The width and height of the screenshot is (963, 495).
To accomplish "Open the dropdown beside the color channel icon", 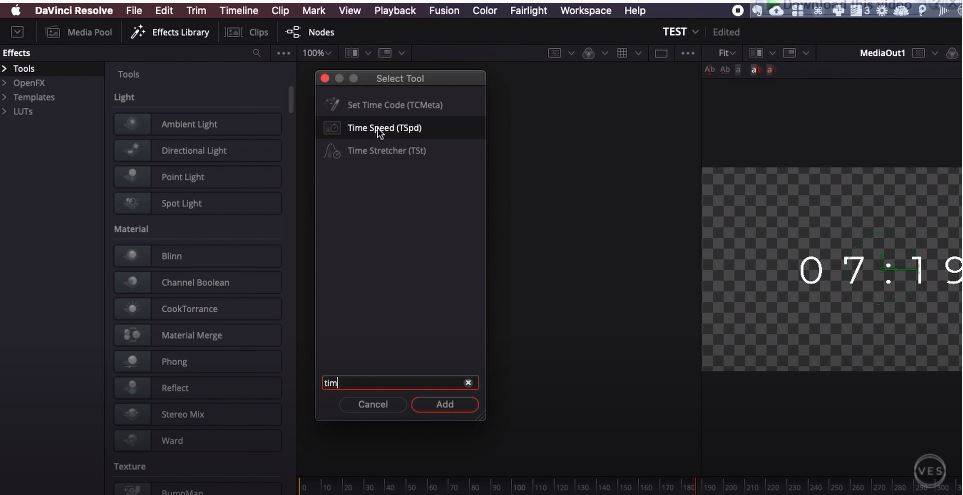I will pyautogui.click(x=604, y=53).
